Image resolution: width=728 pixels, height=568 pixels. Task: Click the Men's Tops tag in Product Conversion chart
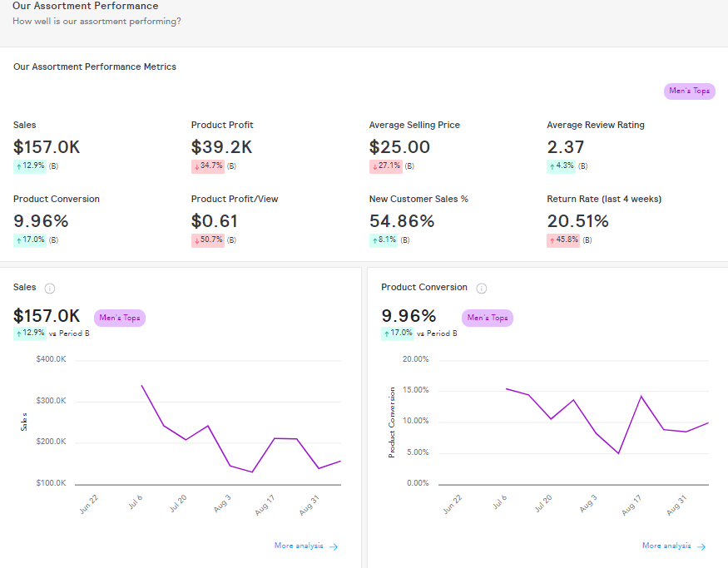(x=488, y=318)
